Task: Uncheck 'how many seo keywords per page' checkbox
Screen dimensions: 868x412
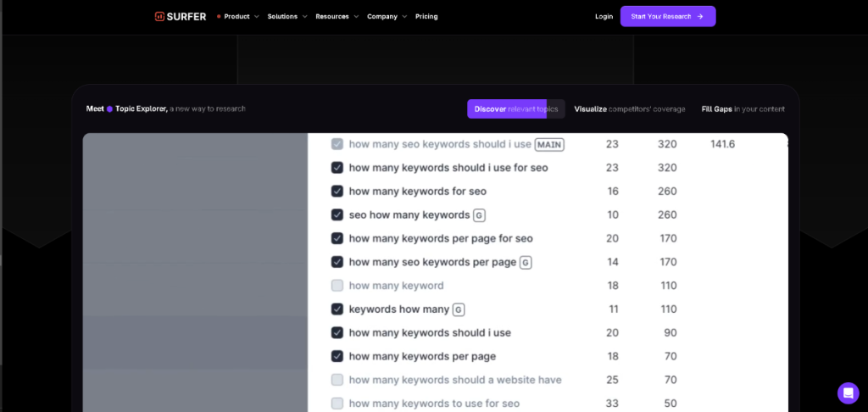Action: 337,262
